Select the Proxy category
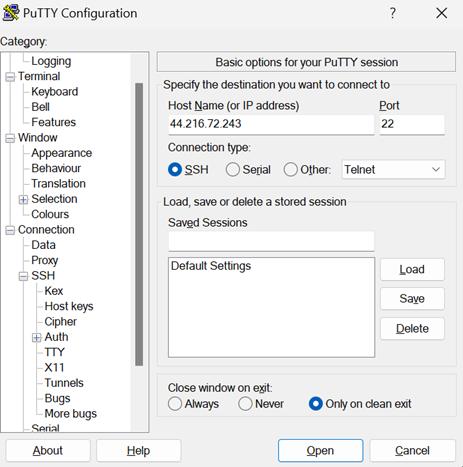Image resolution: width=463 pixels, height=467 pixels. [45, 260]
